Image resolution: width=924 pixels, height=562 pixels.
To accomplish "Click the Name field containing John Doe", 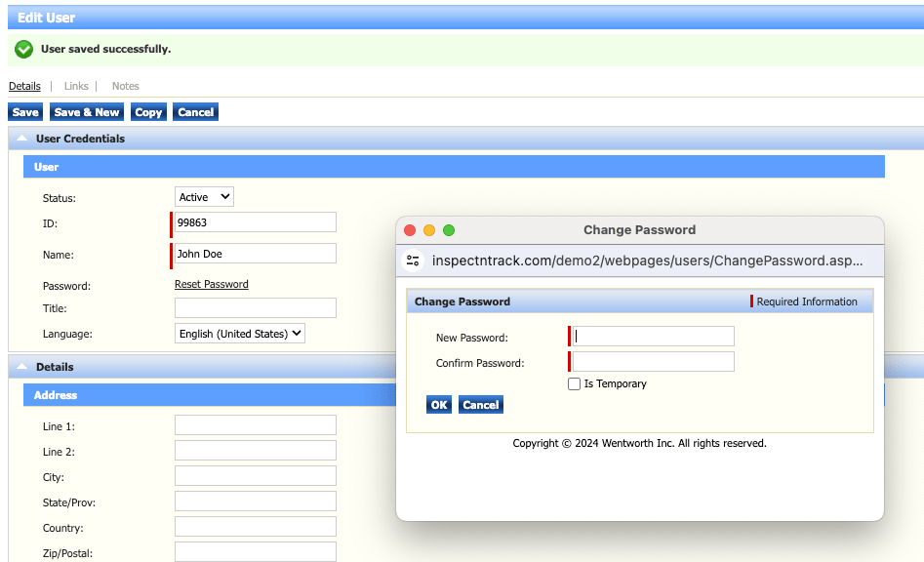I will pyautogui.click(x=254, y=255).
